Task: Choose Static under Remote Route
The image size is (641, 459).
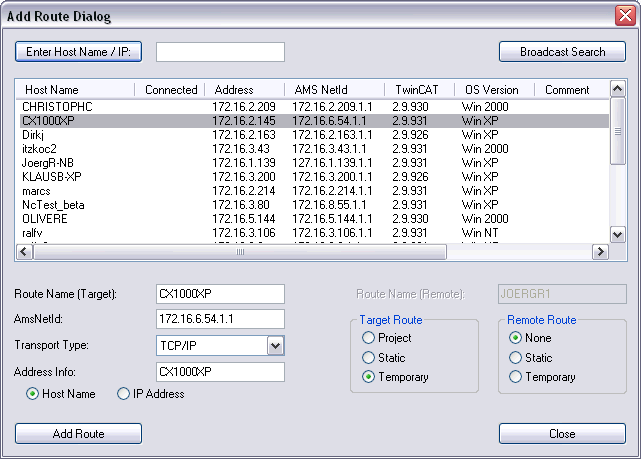Action: [x=531, y=358]
